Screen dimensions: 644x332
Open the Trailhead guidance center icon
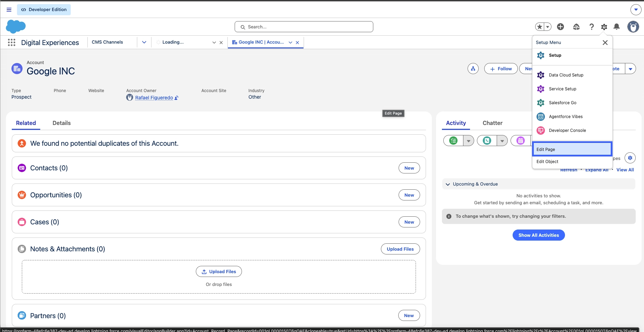pos(576,27)
